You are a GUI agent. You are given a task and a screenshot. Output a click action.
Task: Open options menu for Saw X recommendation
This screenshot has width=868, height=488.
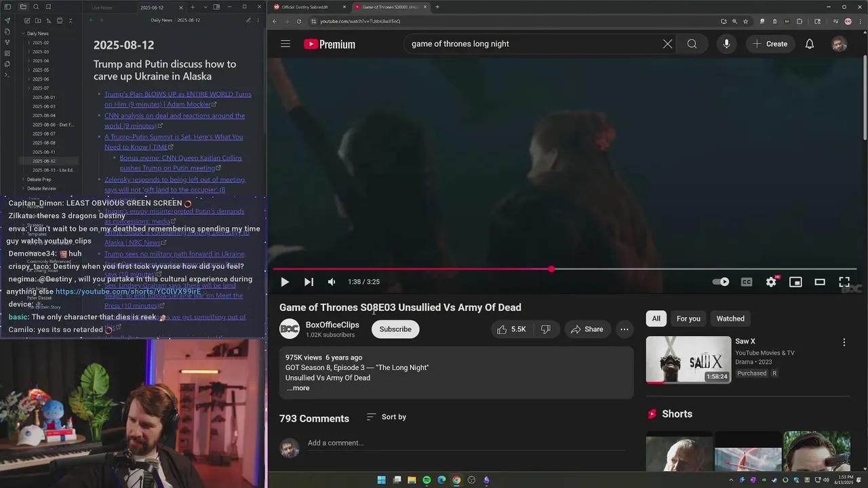844,342
